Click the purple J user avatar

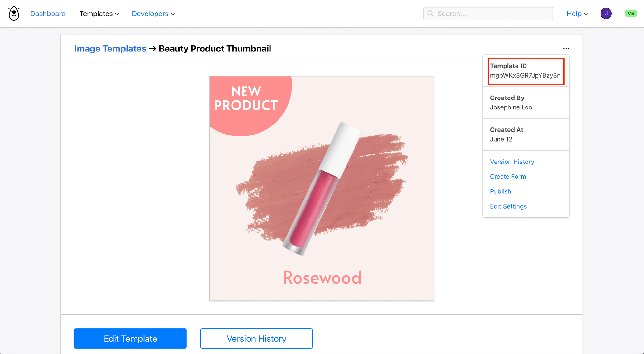[x=606, y=14]
